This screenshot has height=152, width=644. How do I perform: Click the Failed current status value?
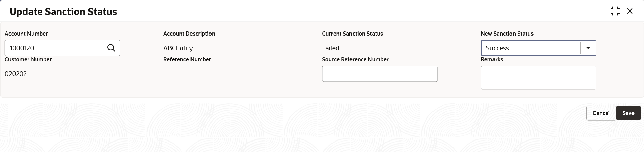[330, 48]
